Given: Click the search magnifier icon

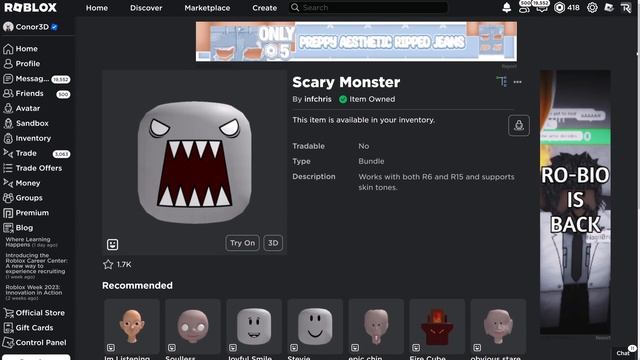Looking at the screenshot, I should point(295,7).
